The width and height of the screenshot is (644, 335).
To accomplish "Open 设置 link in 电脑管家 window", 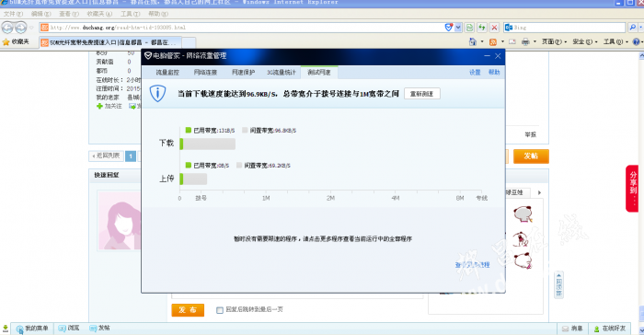I will click(475, 73).
